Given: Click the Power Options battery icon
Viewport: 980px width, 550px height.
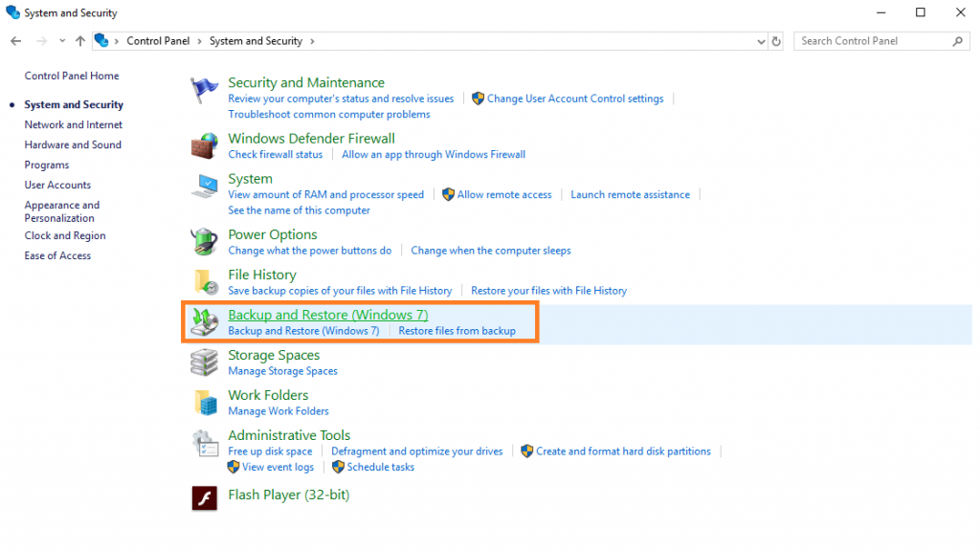Looking at the screenshot, I should [x=205, y=241].
